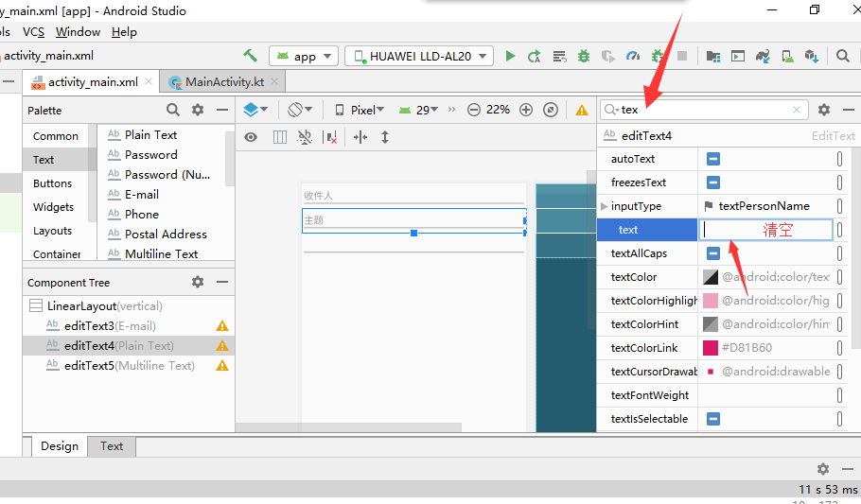This screenshot has width=861, height=504.
Task: Select Buttons category in Palette
Action: pos(53,183)
